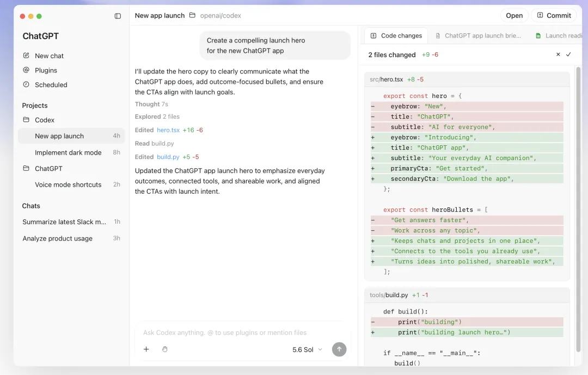Image resolution: width=588 pixels, height=375 pixels.
Task: Open the Voice mode shortcuts thread
Action: point(71,185)
